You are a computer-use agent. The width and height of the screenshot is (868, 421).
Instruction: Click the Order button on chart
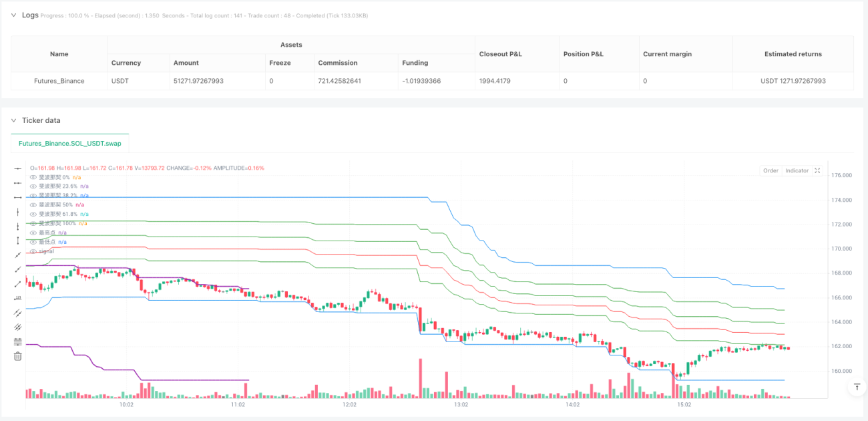771,170
